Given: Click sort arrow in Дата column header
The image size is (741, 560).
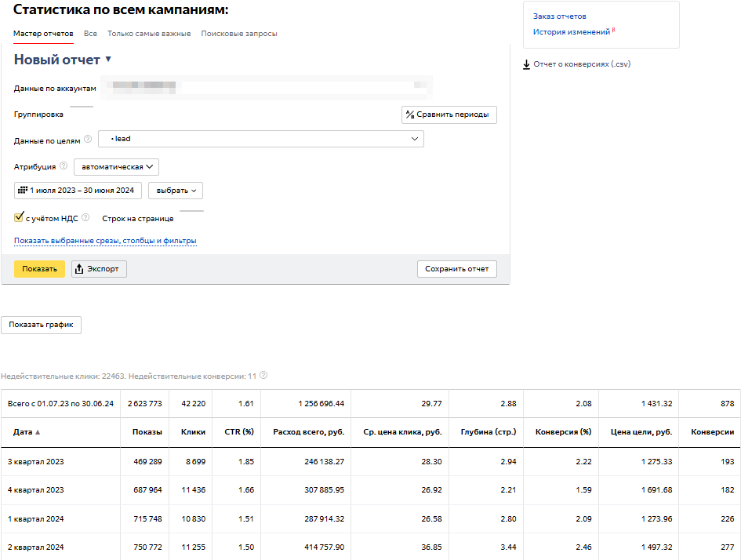Looking at the screenshot, I should tap(38, 432).
